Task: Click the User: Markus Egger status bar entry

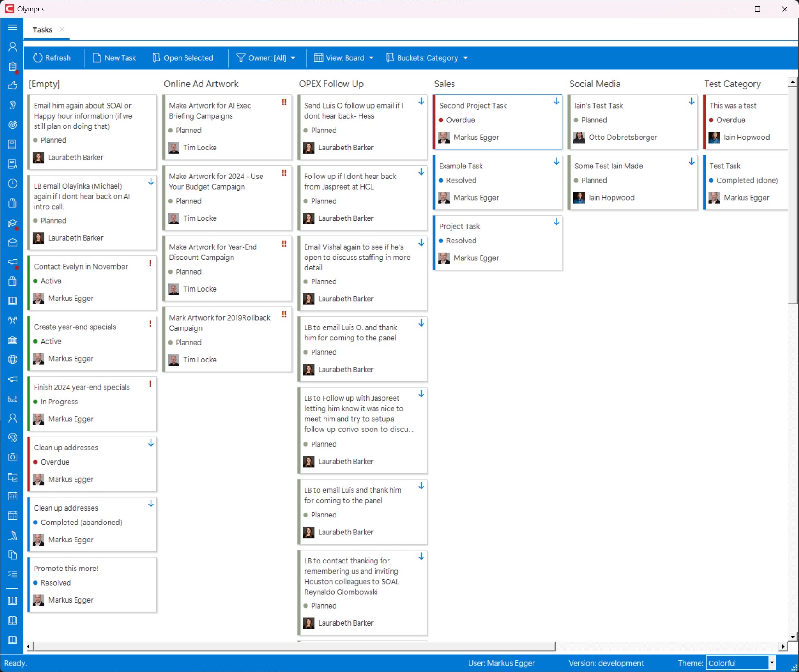Action: click(x=501, y=663)
